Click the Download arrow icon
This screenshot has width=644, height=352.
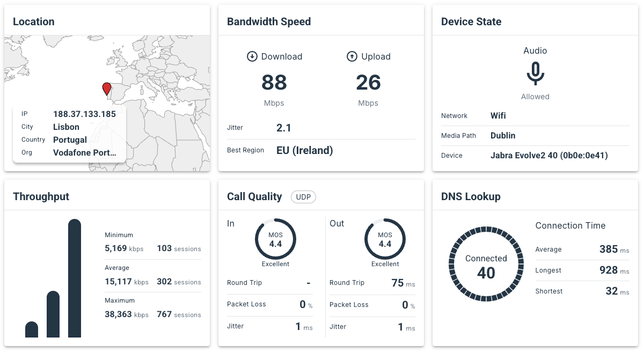[x=252, y=56]
